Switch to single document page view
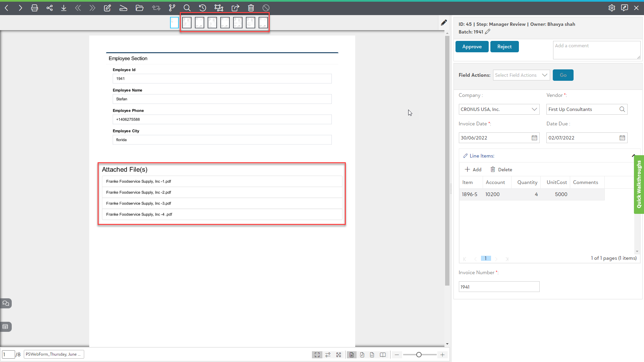 [x=352, y=355]
